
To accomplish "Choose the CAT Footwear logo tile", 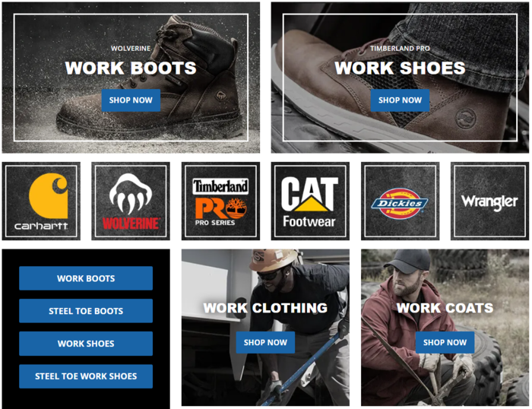I will click(x=310, y=201).
